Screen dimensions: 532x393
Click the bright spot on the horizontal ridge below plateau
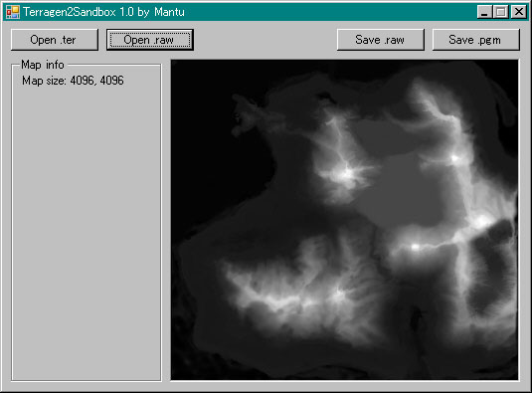(x=415, y=247)
